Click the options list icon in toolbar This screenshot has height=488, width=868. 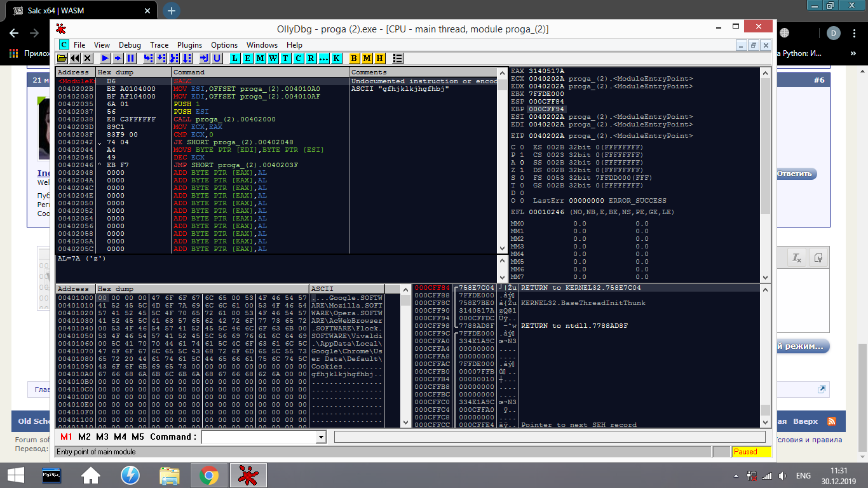[x=398, y=58]
